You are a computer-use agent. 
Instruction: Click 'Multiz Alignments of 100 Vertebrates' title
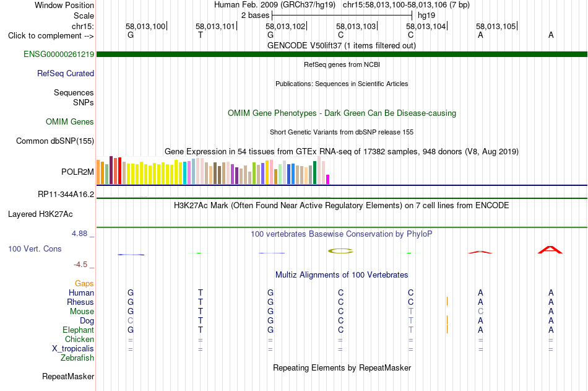[x=342, y=275]
